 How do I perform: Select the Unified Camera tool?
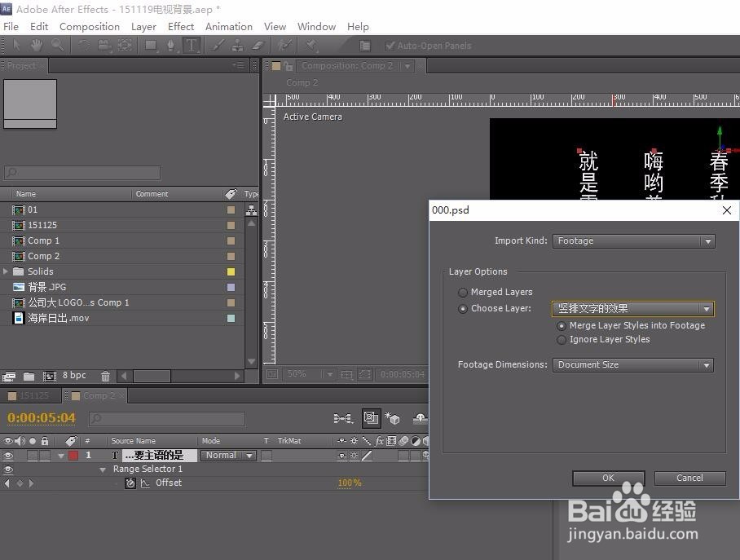[x=104, y=46]
